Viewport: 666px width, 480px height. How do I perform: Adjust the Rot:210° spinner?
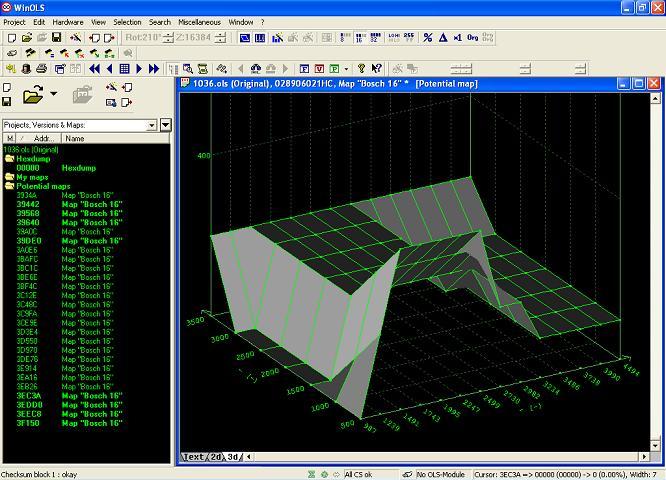pos(168,38)
